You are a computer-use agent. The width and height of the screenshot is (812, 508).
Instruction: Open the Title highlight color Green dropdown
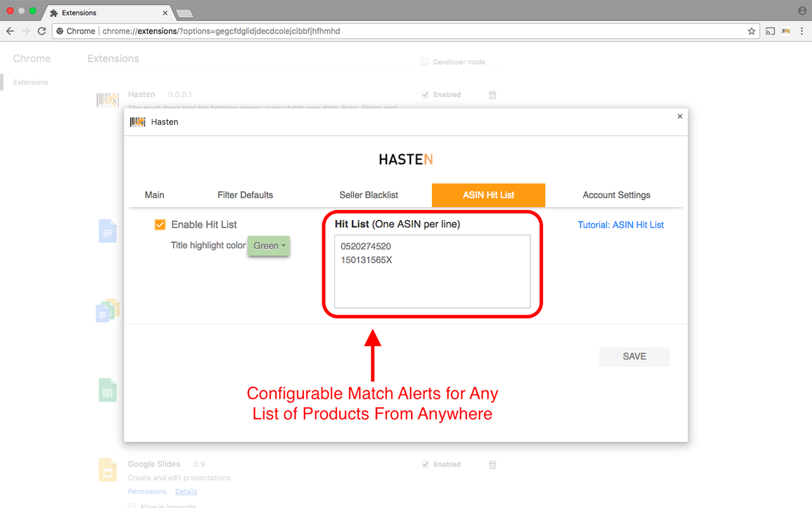[x=268, y=246]
